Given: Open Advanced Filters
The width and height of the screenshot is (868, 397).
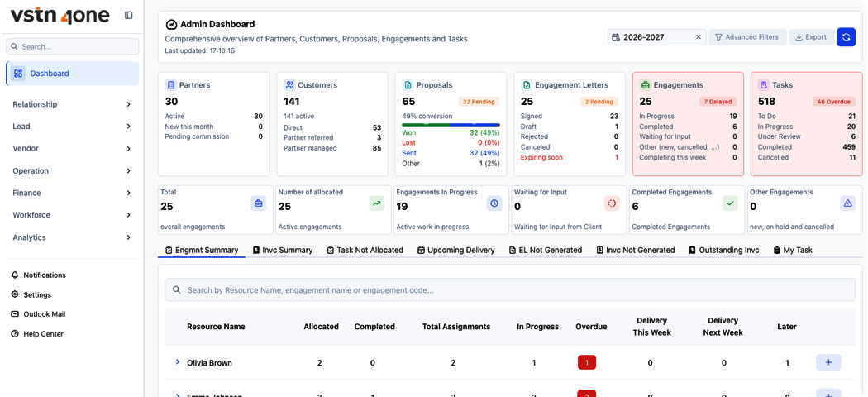Looking at the screenshot, I should point(747,37).
